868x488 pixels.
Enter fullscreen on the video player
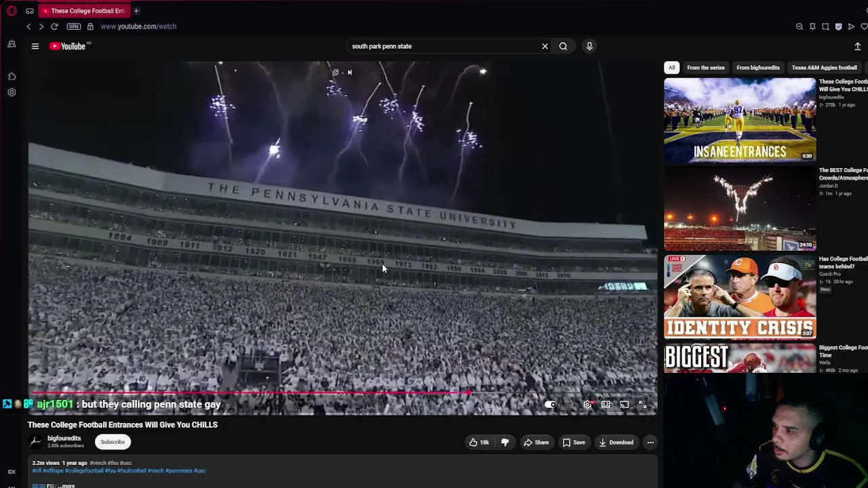click(642, 405)
